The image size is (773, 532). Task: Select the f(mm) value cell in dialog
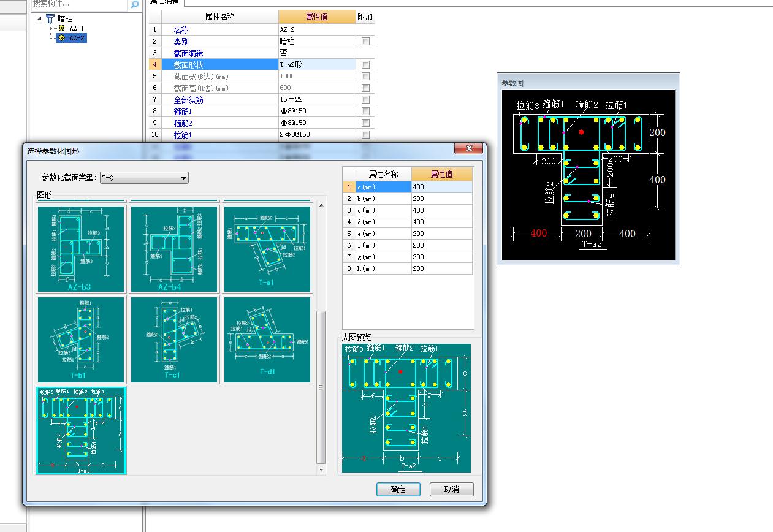click(x=441, y=245)
